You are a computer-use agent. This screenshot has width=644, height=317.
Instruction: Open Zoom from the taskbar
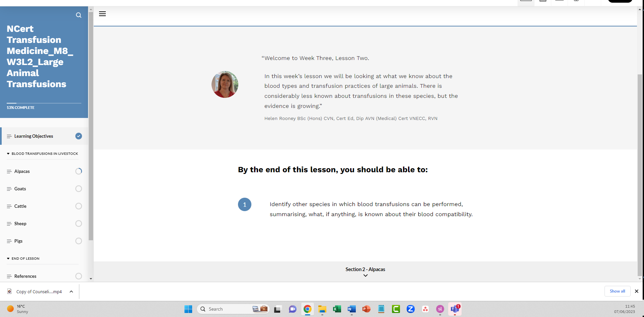(x=411, y=309)
